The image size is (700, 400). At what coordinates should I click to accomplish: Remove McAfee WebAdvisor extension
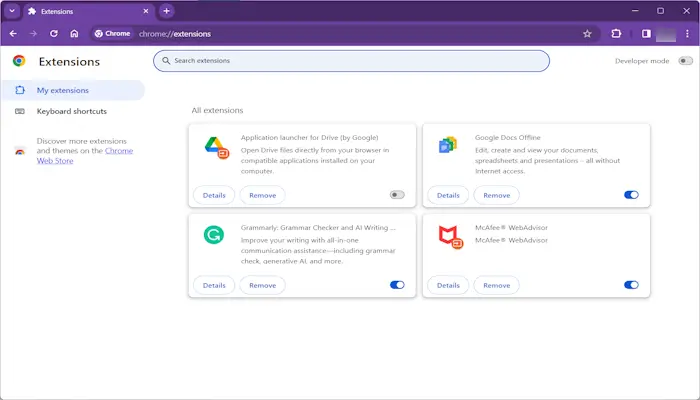(x=496, y=285)
